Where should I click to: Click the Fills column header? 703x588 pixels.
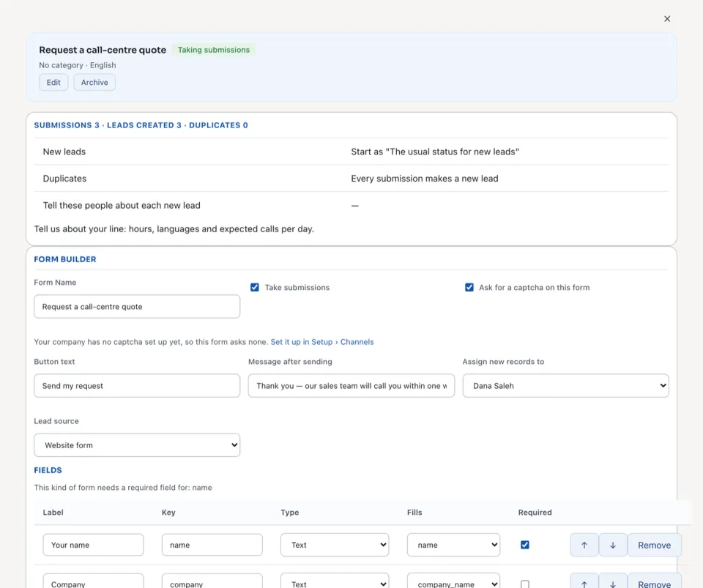(x=414, y=513)
